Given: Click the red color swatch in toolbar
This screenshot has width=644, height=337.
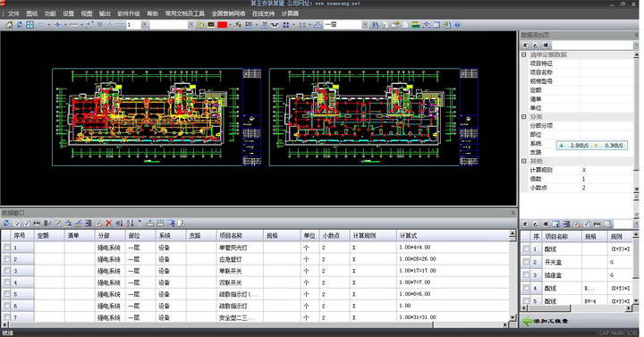Looking at the screenshot, I should (x=222, y=25).
